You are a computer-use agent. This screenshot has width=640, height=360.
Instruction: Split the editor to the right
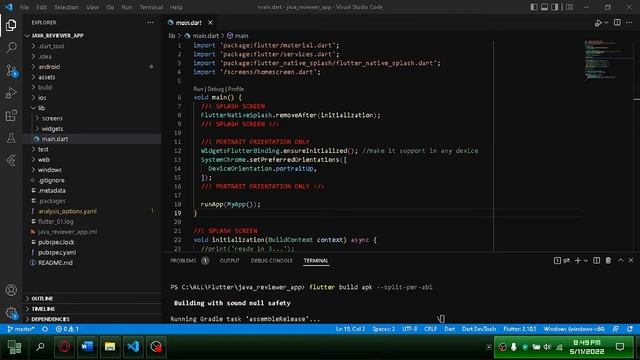[617, 22]
